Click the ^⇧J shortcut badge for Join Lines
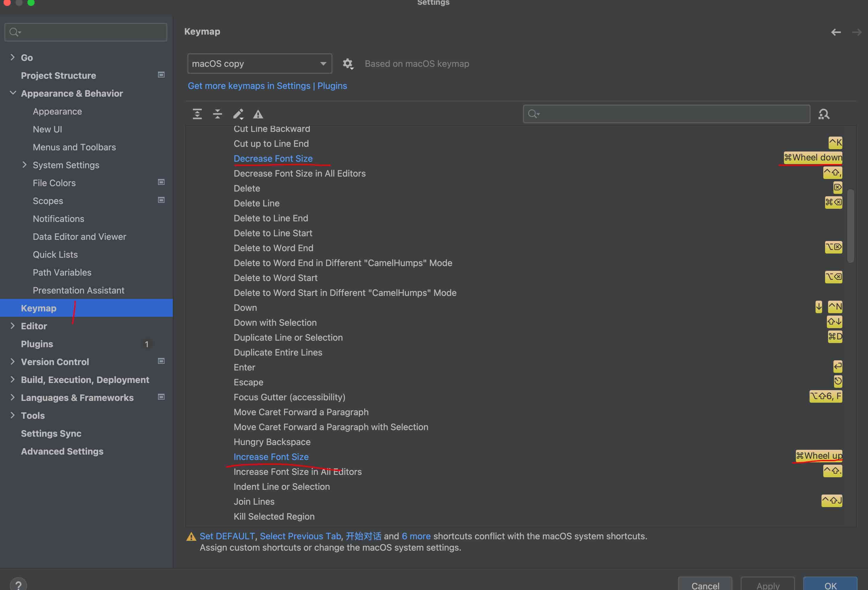The image size is (868, 590). click(832, 501)
